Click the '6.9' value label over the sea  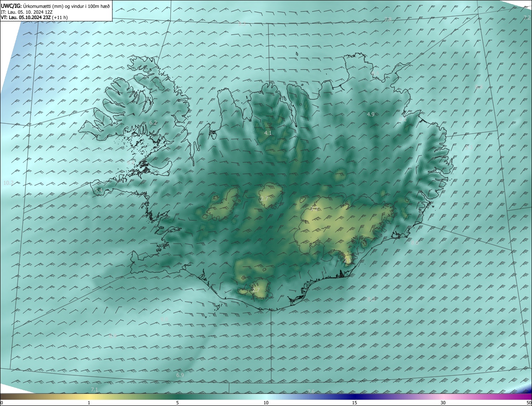coord(180,375)
